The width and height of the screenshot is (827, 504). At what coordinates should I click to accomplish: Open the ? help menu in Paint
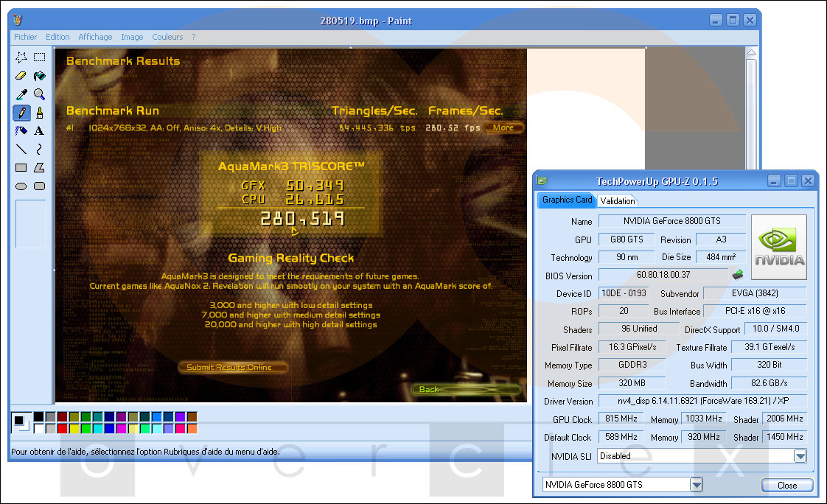[x=194, y=37]
